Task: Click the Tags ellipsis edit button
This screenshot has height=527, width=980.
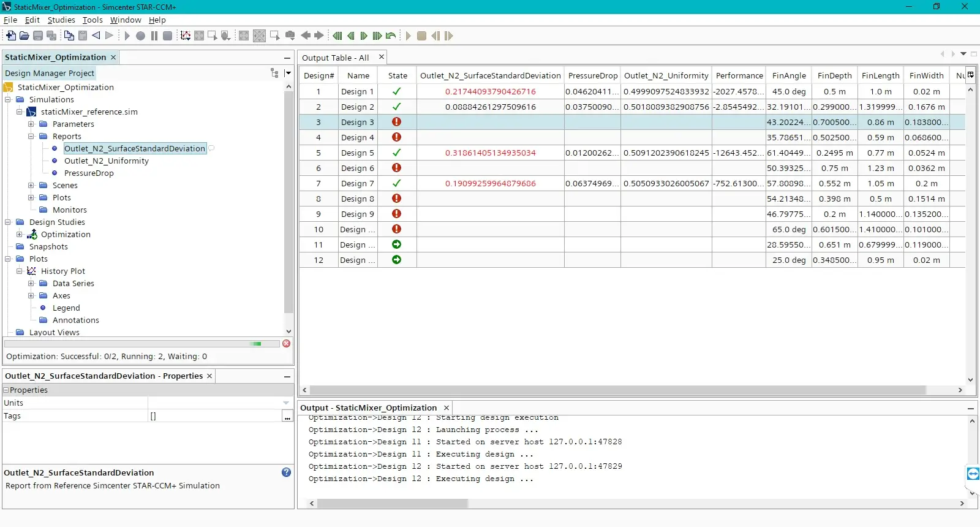Action: [287, 417]
